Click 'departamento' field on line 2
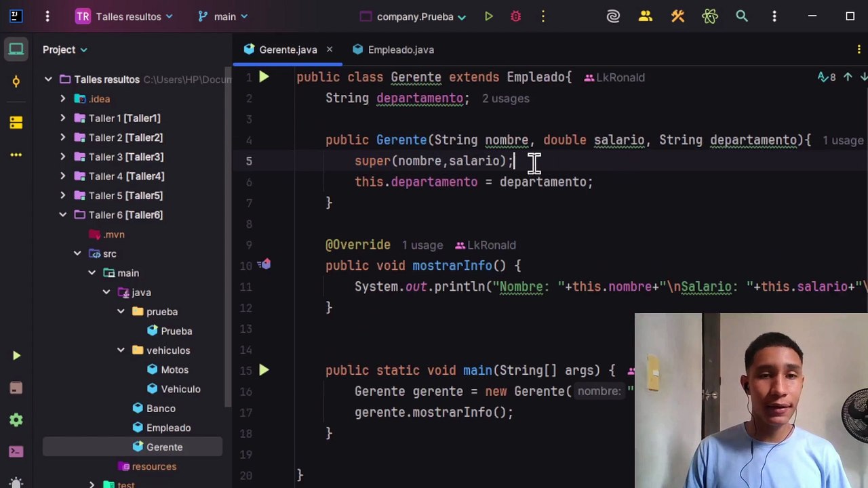Viewport: 868px width, 488px height. point(420,98)
